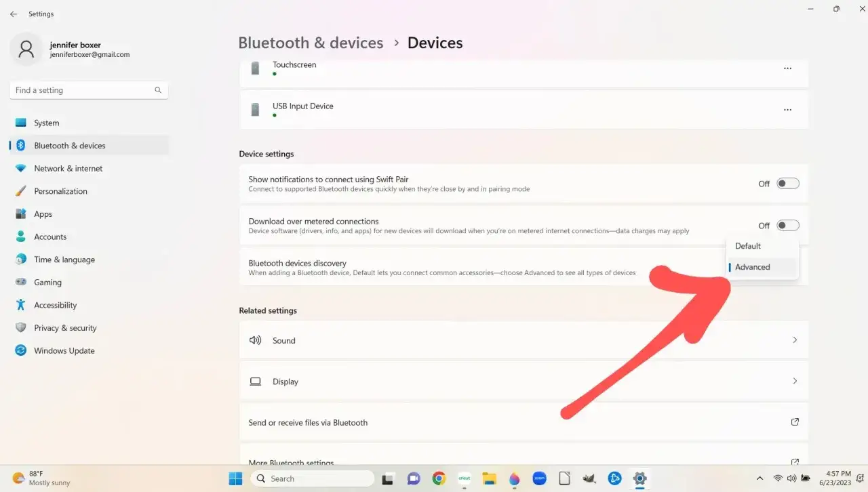
Task: Open Send or receive files via Bluetooth
Action: [308, 422]
